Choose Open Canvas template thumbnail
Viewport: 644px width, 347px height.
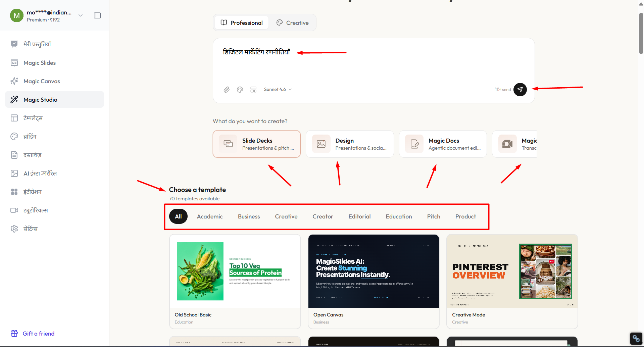tap(374, 271)
